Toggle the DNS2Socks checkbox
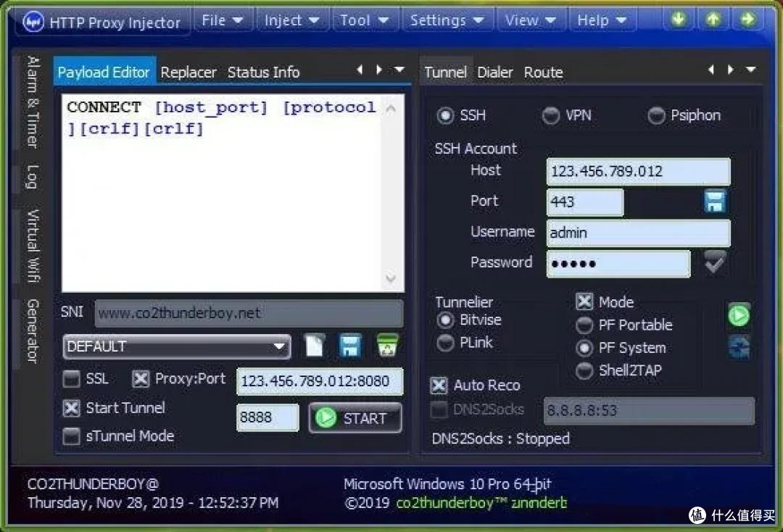The width and height of the screenshot is (783, 532). tap(439, 410)
